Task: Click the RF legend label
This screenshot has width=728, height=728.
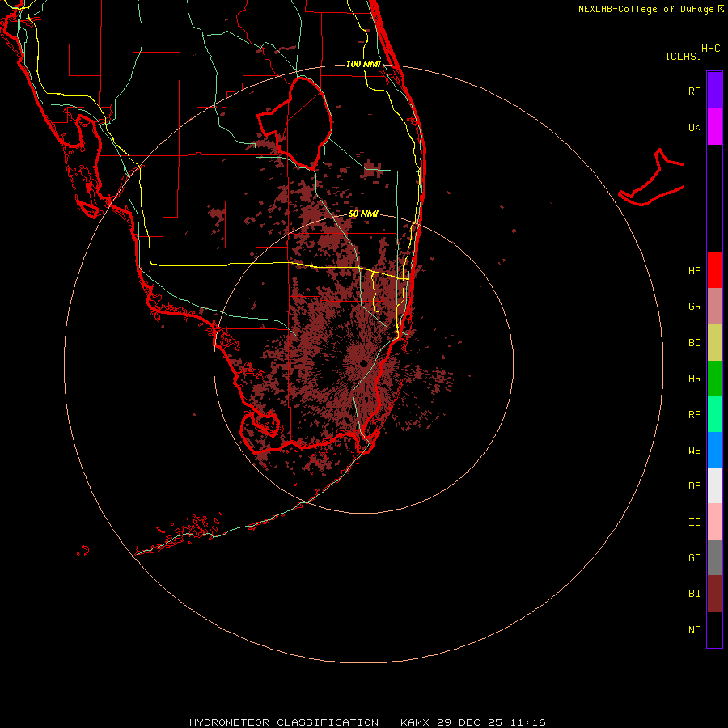Action: tap(694, 91)
